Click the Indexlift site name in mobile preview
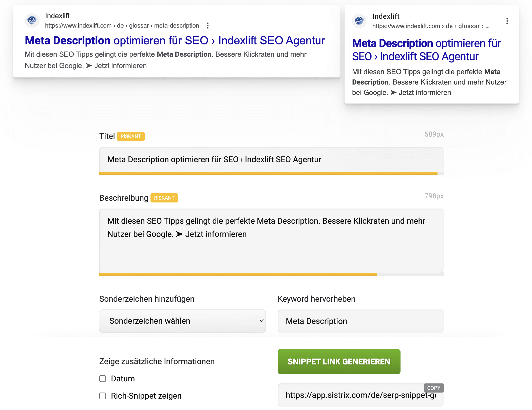Screen dimensions: 532x410 point(386,16)
